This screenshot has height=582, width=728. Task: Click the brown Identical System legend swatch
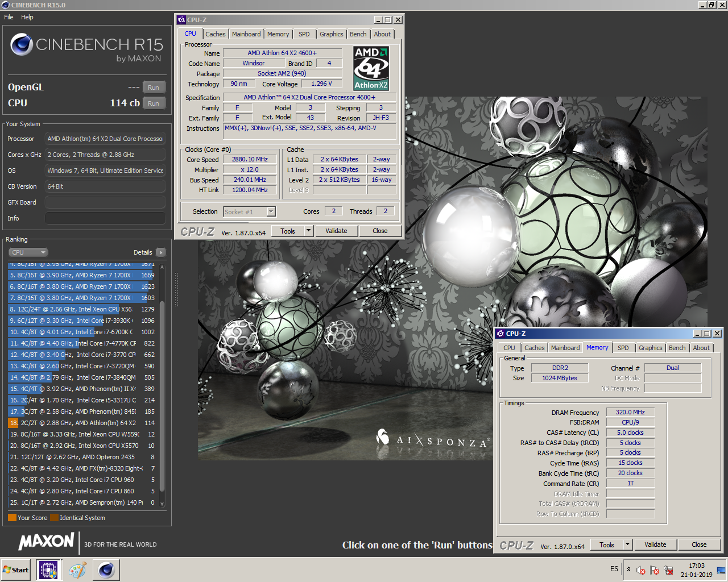pos(54,518)
